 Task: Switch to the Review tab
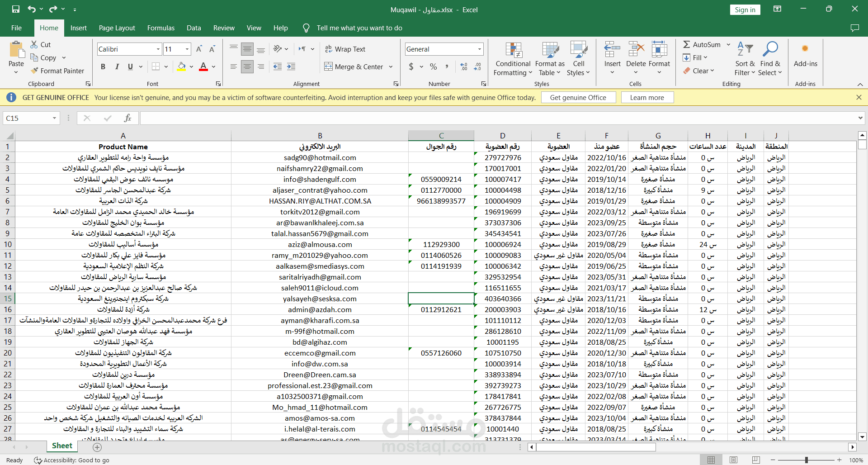click(224, 28)
